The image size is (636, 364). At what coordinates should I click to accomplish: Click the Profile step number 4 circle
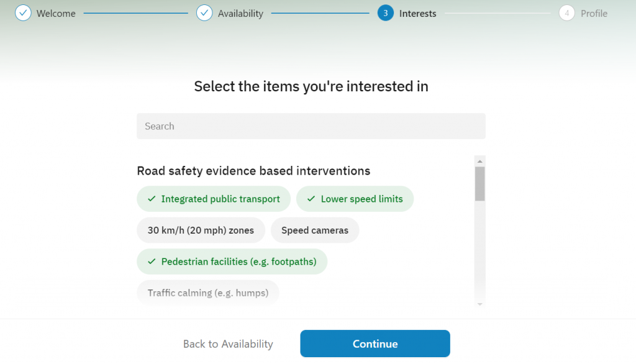(x=566, y=13)
